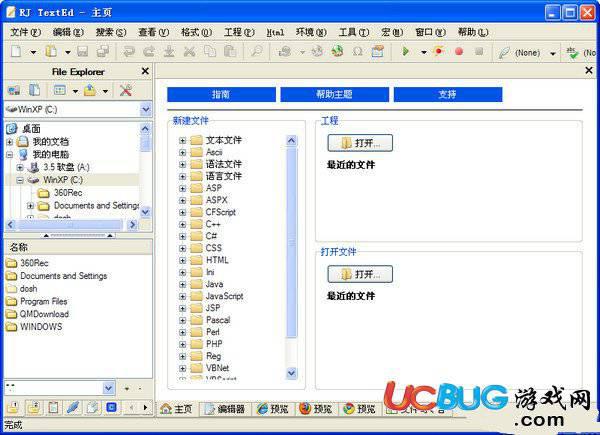Switch to the Chrome 预览 tab
Viewport: 600px width, 435px height.
(360, 409)
